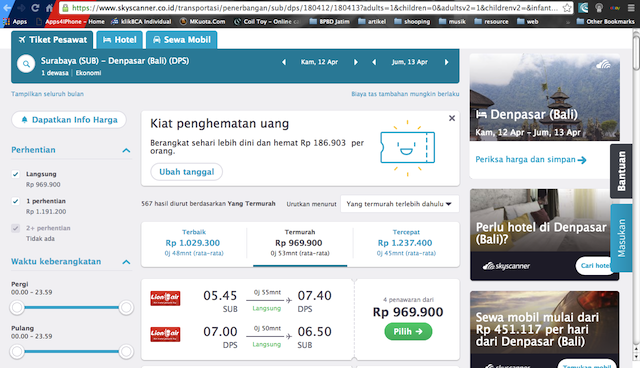Open the Masukan feedback side tab
Image resolution: width=640 pixels, height=368 pixels.
621,238
